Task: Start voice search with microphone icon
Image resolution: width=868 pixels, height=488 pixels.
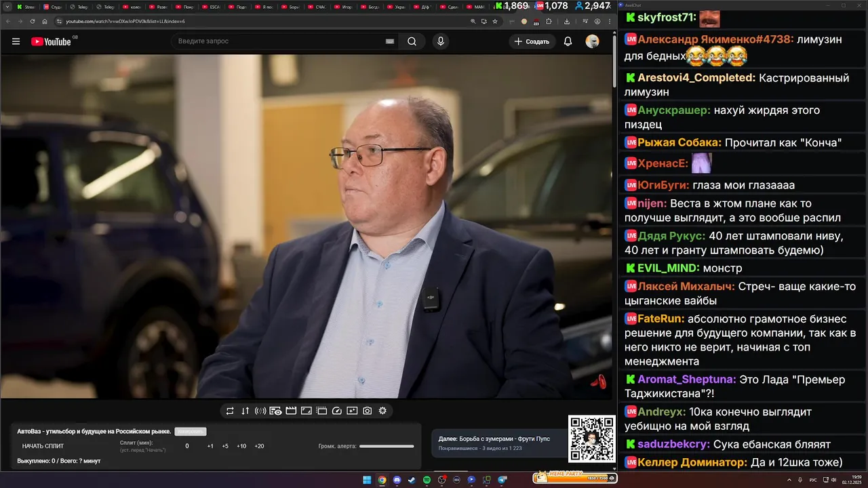Action: pyautogui.click(x=441, y=41)
